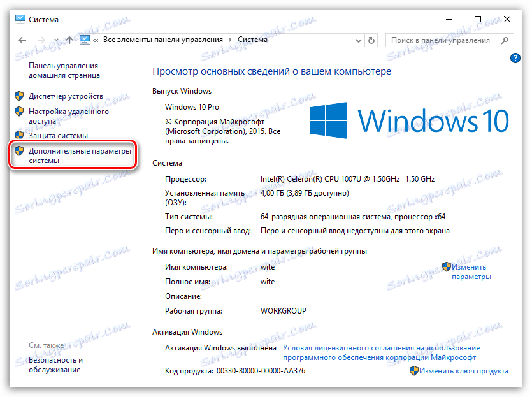Expand the address bar history dropdown
The height and width of the screenshot is (397, 532).
pyautogui.click(x=358, y=40)
